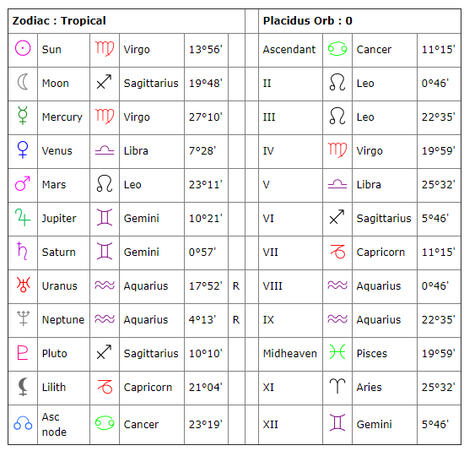Screen dimensions: 464x451
Task: Click the pink Sun symbol icon
Action: 23,48
